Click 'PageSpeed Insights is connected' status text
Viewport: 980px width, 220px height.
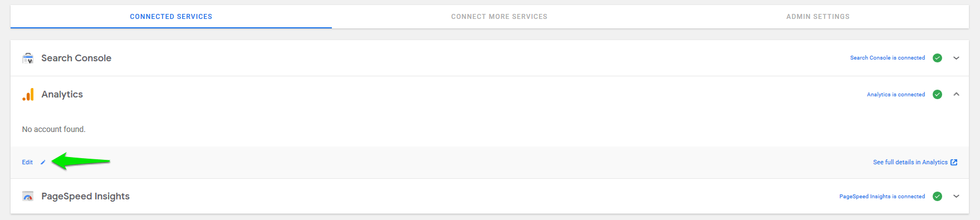882,197
